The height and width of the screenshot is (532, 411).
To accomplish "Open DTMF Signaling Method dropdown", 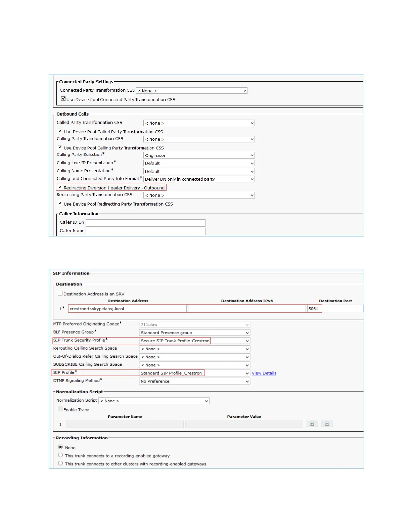I will tap(195, 381).
